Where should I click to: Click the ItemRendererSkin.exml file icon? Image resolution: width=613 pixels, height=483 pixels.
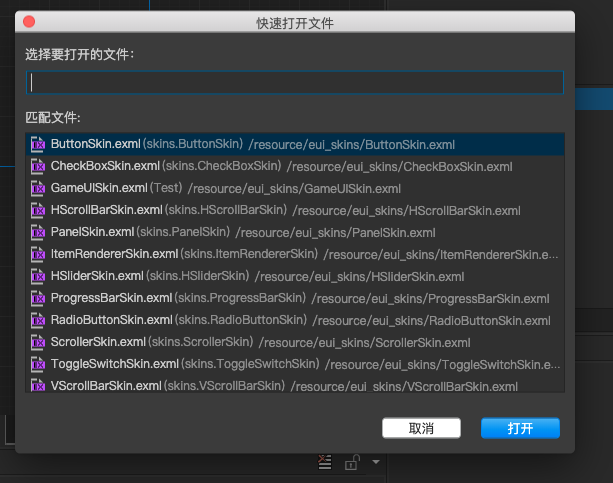[x=38, y=254]
